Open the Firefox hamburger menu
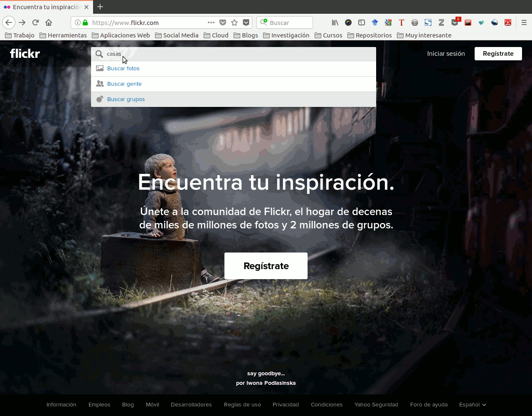 pyautogui.click(x=524, y=22)
